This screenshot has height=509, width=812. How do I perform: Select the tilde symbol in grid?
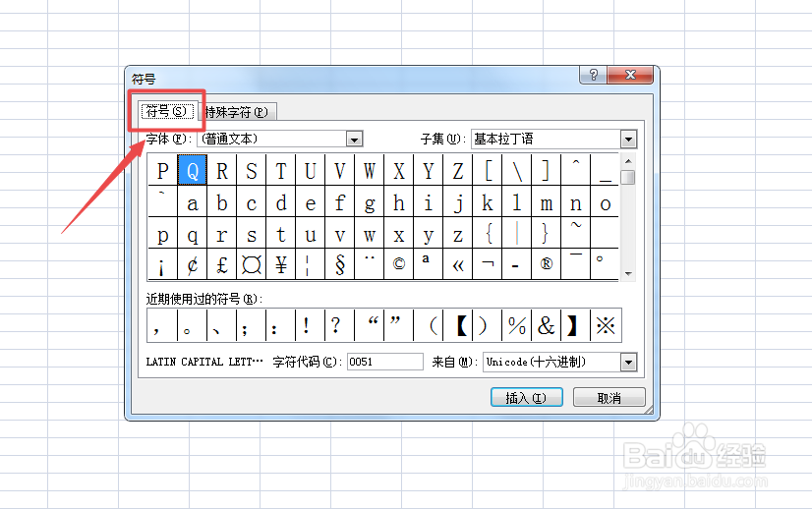pos(575,233)
